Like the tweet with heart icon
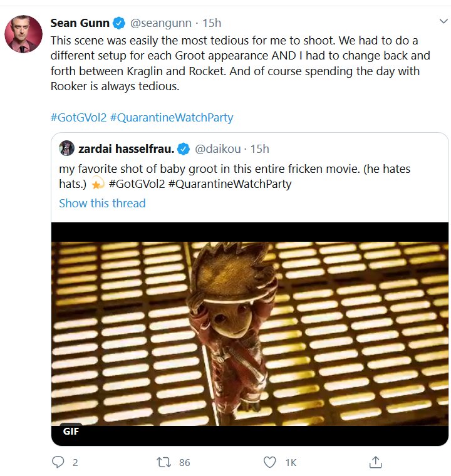This screenshot has width=451, height=476. 270,463
